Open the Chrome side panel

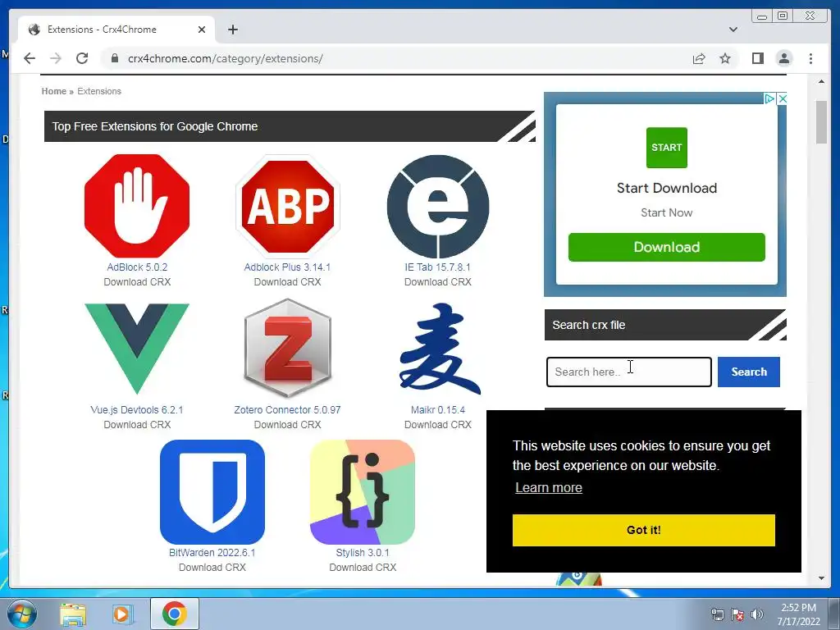(x=757, y=58)
